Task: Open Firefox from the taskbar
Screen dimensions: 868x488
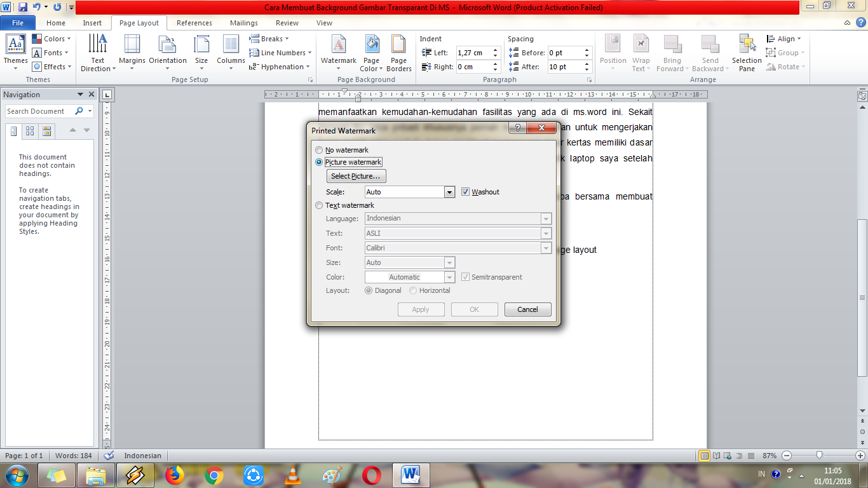Action: [x=174, y=475]
